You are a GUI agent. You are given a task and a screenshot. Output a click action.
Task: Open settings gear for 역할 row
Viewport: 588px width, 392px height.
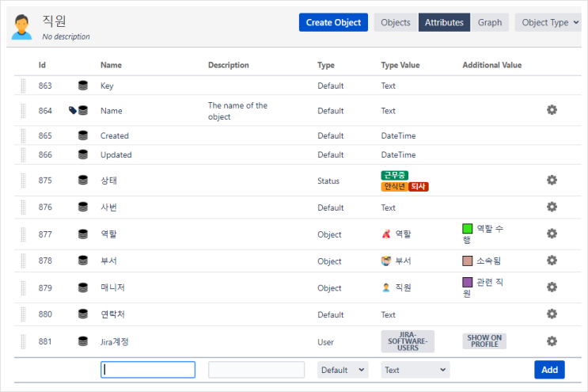[x=552, y=234]
